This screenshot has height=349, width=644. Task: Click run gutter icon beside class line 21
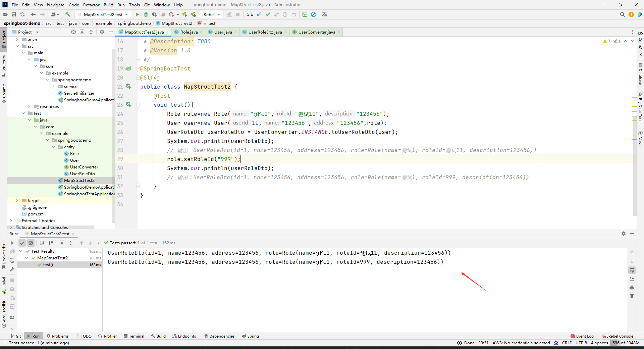(x=128, y=87)
